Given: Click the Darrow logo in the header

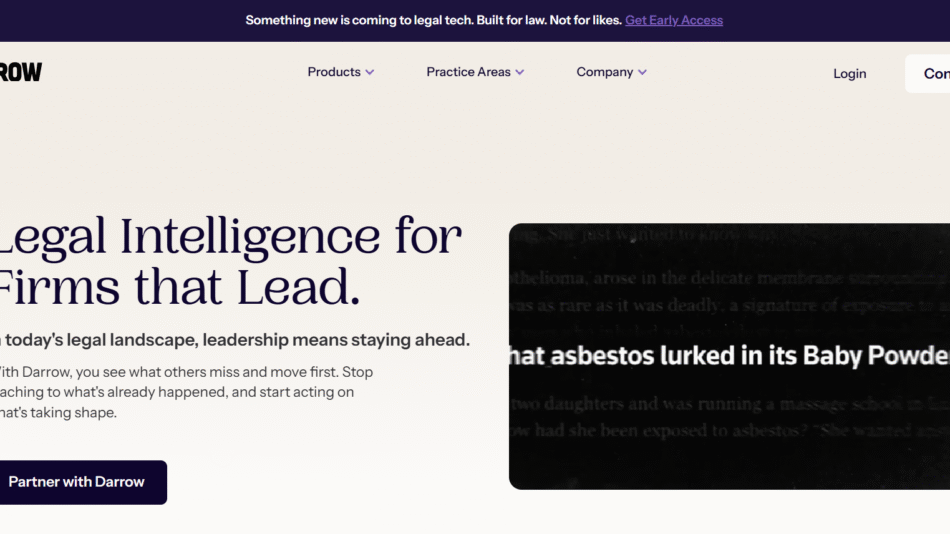Looking at the screenshot, I should coord(20,72).
